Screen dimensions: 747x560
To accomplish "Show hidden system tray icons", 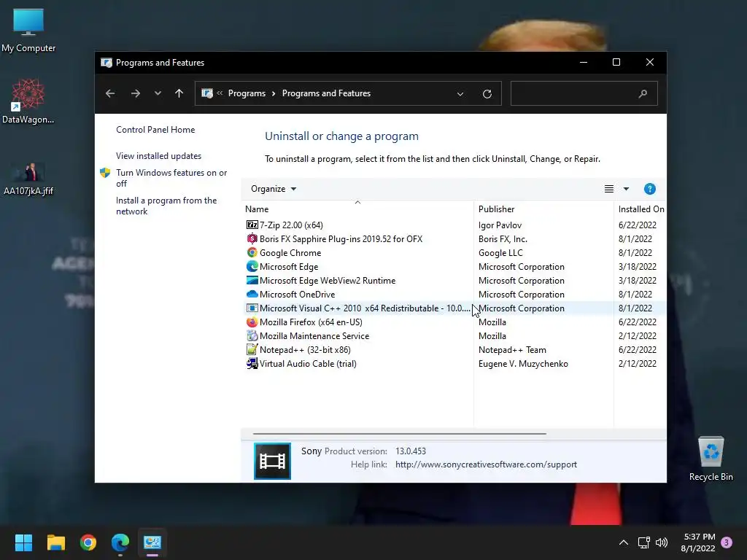I will [x=623, y=542].
